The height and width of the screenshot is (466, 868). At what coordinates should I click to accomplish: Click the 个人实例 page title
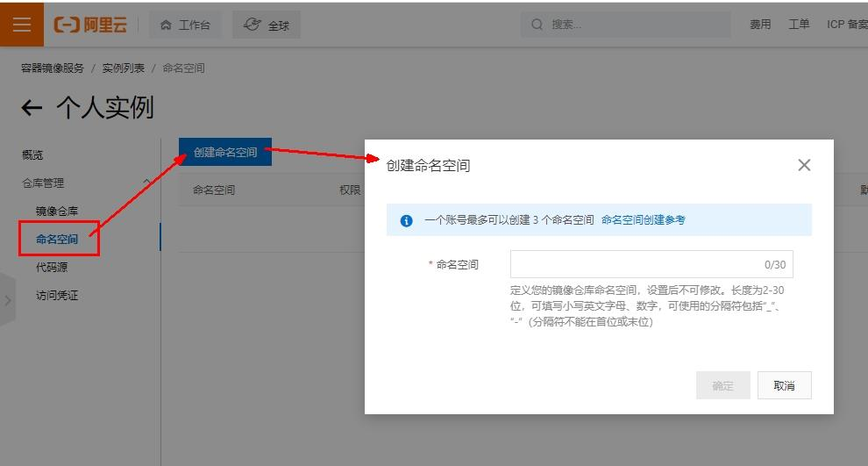105,107
